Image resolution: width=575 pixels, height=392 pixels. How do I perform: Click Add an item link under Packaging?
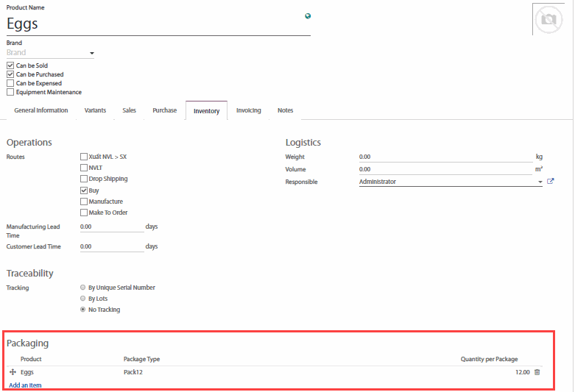pos(25,385)
